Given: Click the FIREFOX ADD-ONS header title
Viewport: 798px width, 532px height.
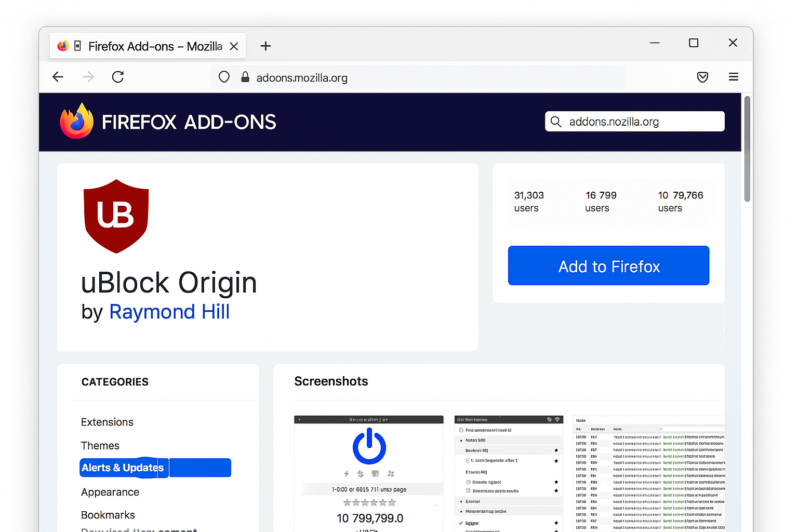Looking at the screenshot, I should tap(189, 122).
